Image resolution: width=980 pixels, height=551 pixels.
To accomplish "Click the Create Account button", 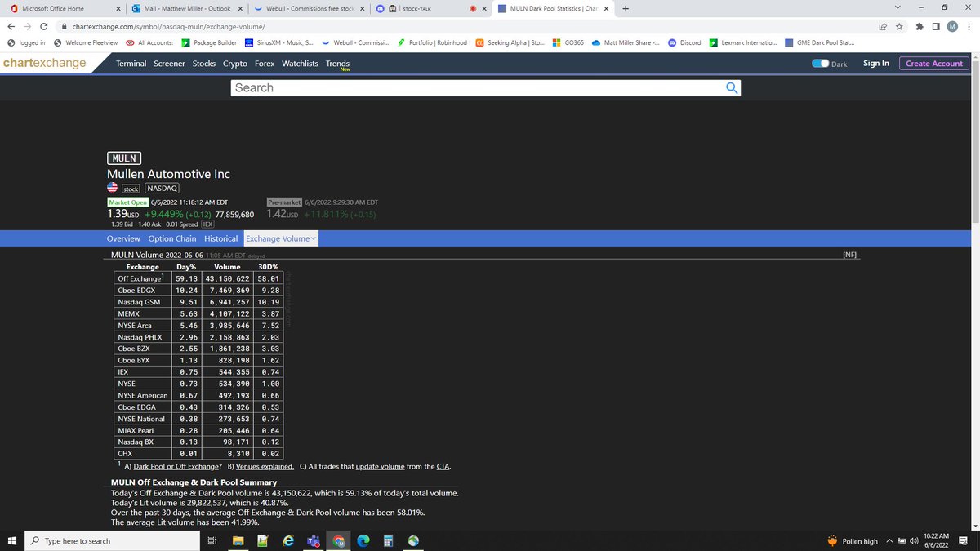I will coord(934,63).
